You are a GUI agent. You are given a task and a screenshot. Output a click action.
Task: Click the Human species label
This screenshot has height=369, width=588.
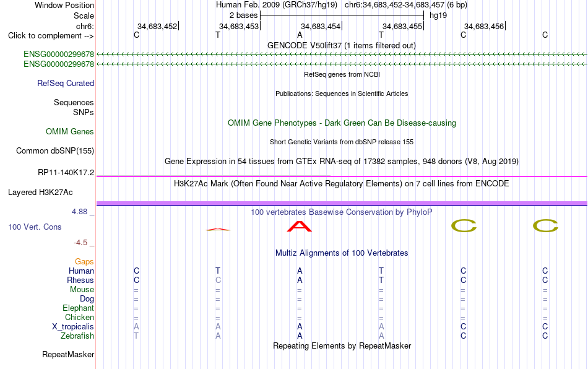[81, 271]
